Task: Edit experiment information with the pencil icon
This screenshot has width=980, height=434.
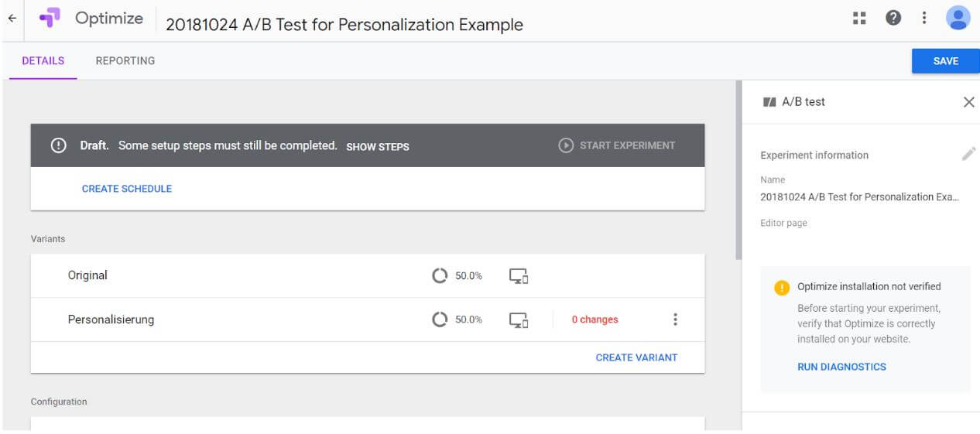Action: [968, 154]
